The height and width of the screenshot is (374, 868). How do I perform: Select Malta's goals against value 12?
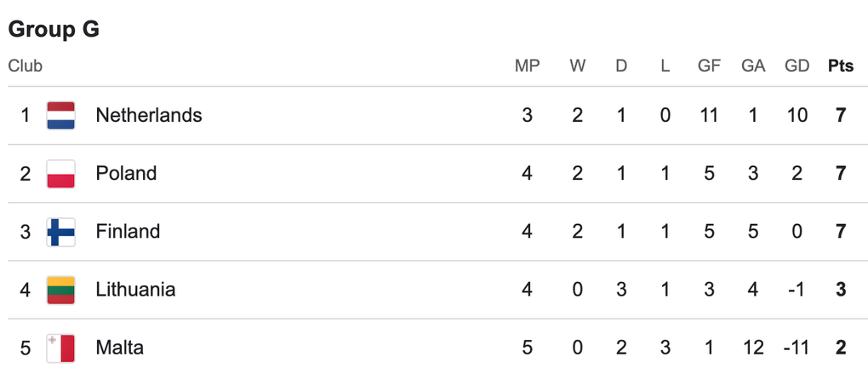[x=753, y=348]
